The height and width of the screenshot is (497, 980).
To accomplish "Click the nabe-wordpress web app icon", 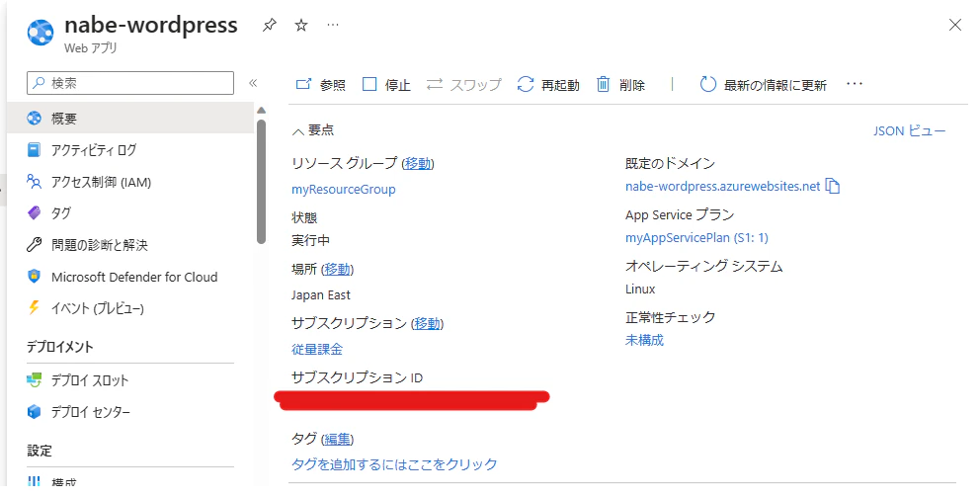I will click(41, 33).
